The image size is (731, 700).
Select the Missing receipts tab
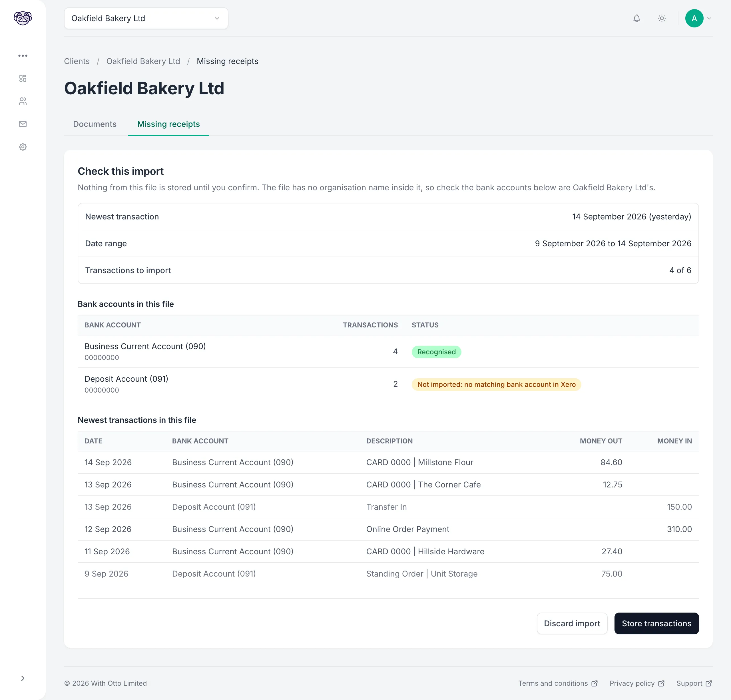[168, 124]
